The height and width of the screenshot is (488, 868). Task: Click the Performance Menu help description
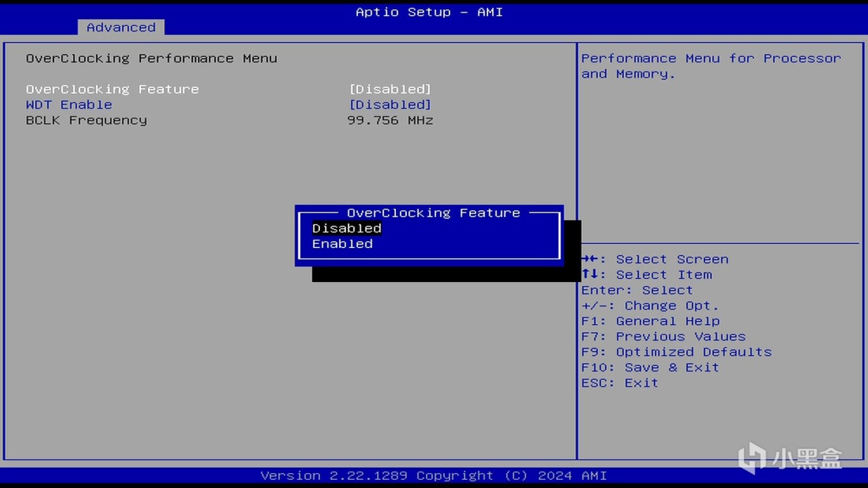click(x=711, y=66)
